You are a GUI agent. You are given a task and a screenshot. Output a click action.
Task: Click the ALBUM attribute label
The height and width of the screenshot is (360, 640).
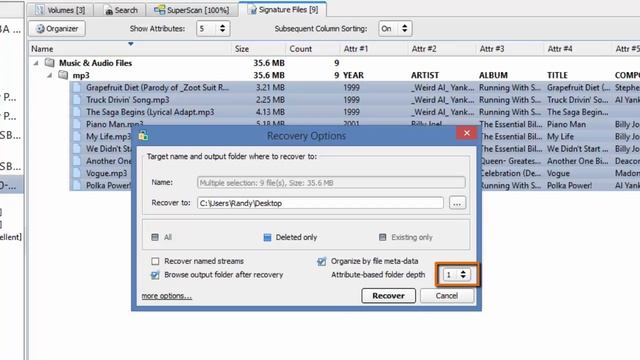pos(493,75)
